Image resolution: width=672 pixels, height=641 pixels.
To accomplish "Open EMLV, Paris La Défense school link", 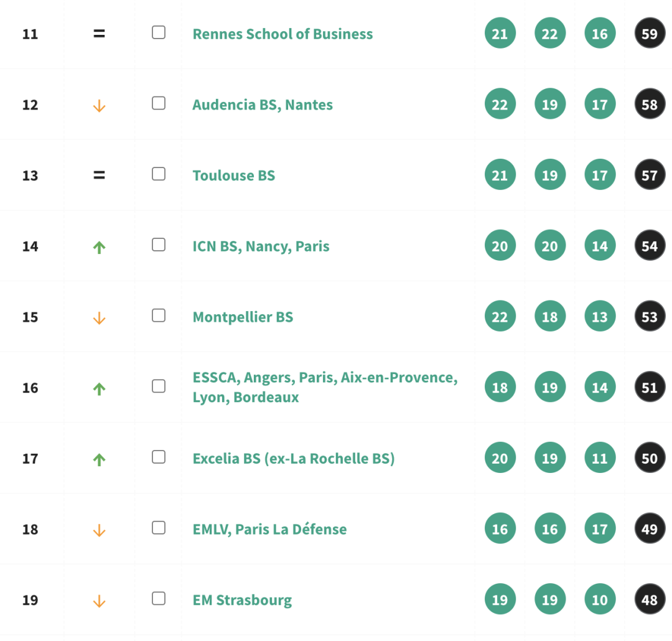I will pos(269,530).
